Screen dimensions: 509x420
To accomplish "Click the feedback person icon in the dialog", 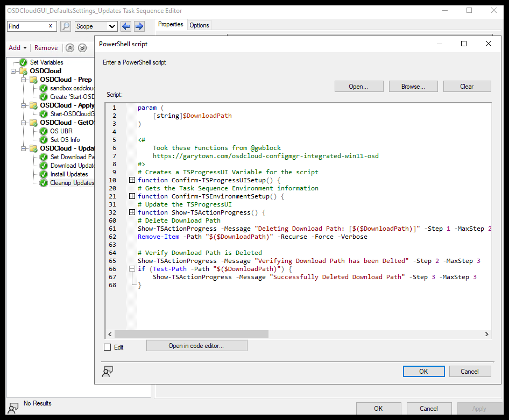I will pyautogui.click(x=107, y=371).
